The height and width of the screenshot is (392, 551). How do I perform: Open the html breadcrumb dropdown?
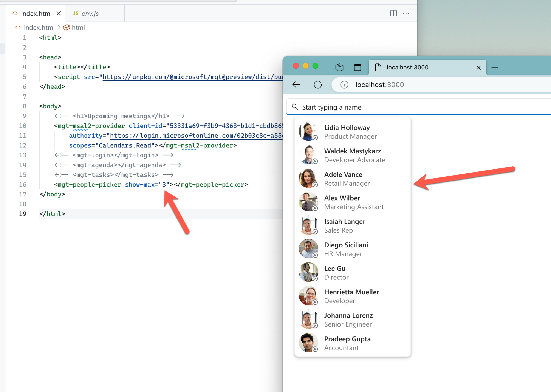79,28
